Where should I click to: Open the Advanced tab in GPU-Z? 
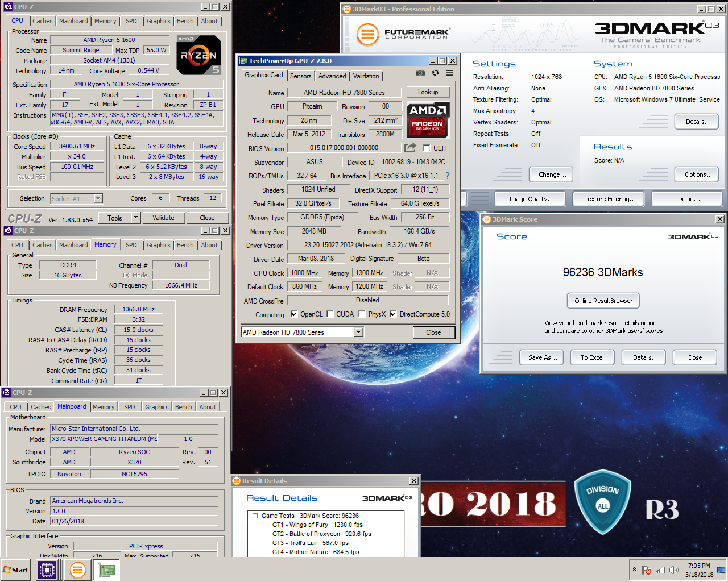point(332,76)
